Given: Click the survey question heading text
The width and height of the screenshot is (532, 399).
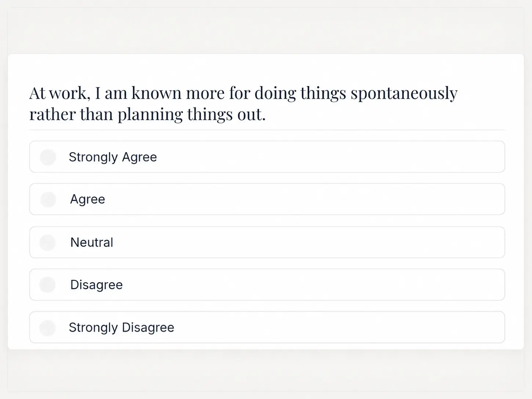Looking at the screenshot, I should tap(243, 104).
